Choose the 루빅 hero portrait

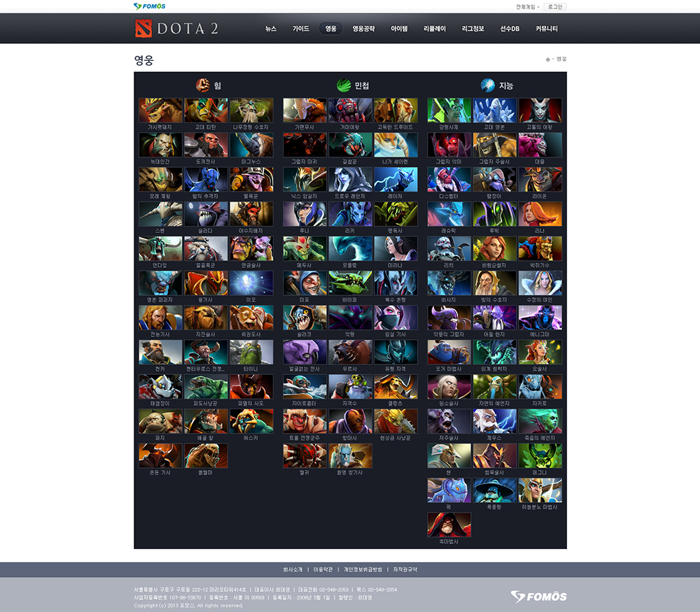[x=494, y=214]
